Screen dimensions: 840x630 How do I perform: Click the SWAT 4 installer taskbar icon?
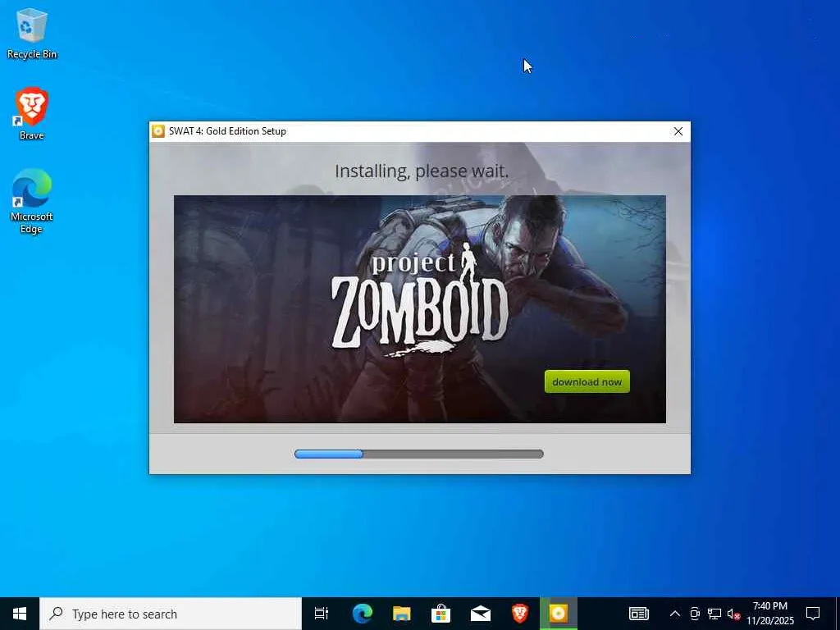(558, 614)
